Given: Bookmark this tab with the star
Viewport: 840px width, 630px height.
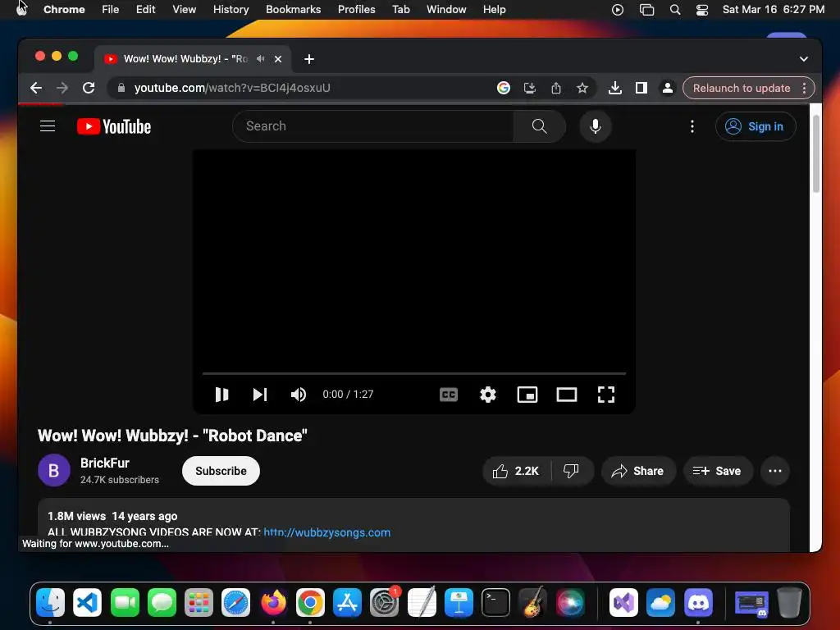Looking at the screenshot, I should coord(582,88).
